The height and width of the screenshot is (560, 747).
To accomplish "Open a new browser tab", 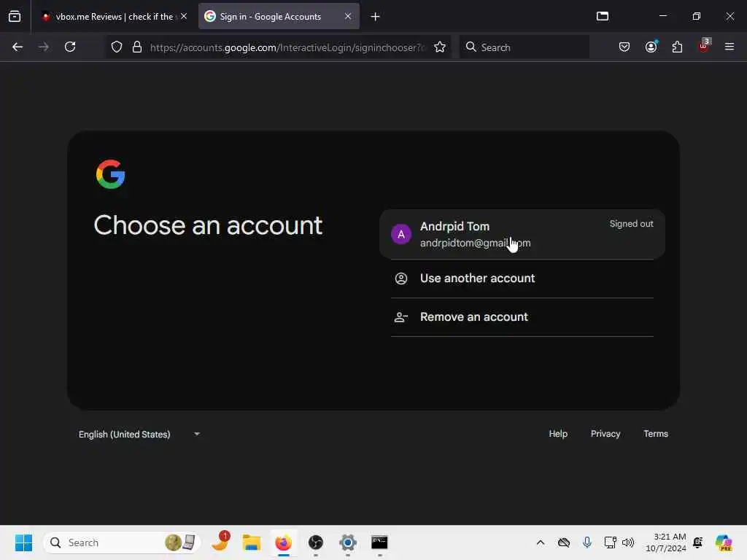I will point(376,17).
